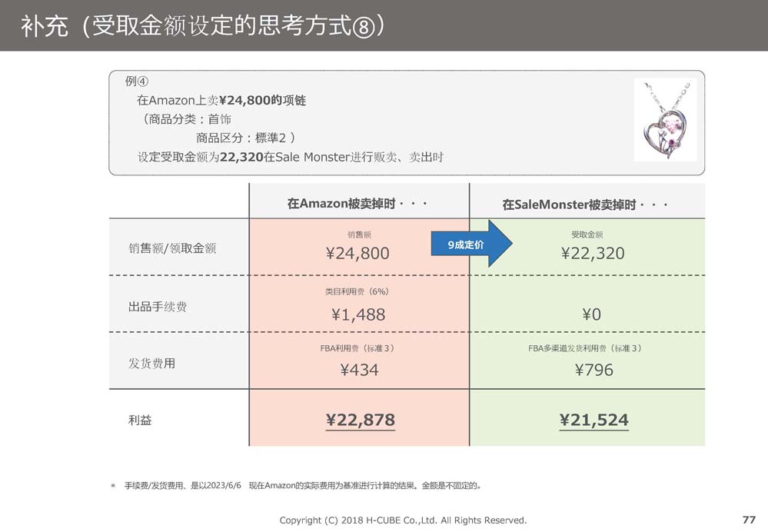Click the text 商品分类：首饰

tap(186, 119)
